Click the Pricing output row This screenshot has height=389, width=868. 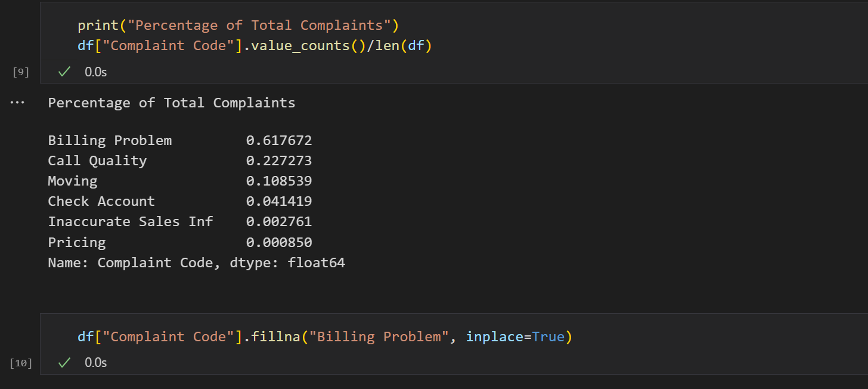(76, 242)
